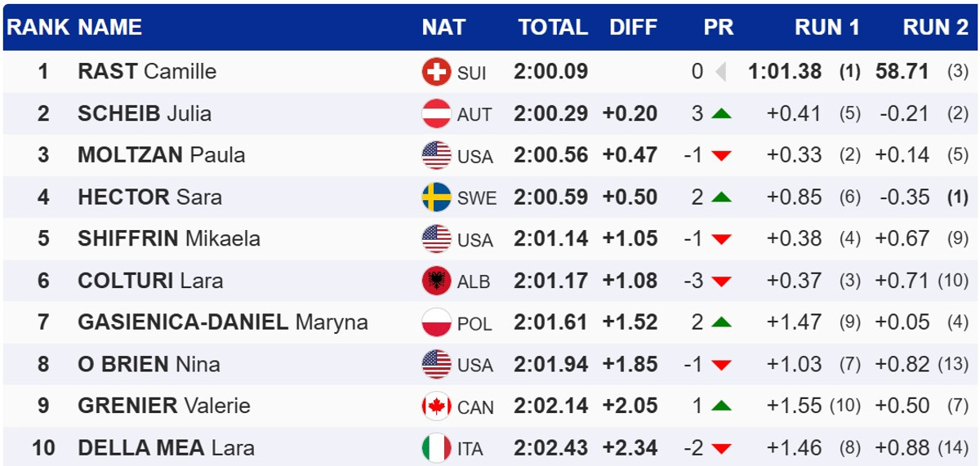
Task: Sort by the TOTAL column header
Action: 553,27
